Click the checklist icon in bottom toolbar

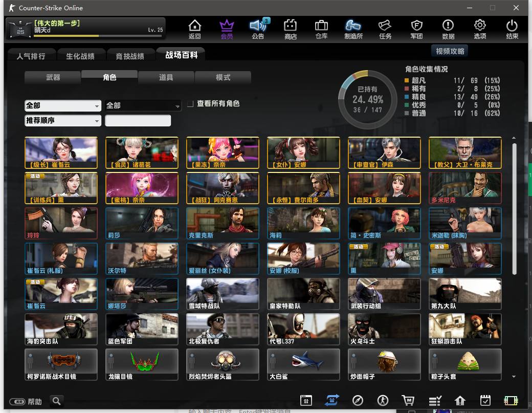click(435, 400)
